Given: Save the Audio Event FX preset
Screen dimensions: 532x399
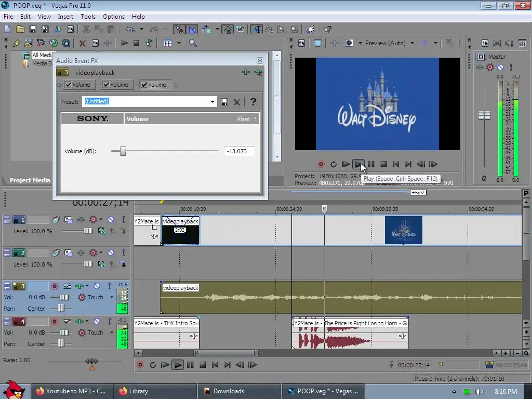Looking at the screenshot, I should point(224,102).
